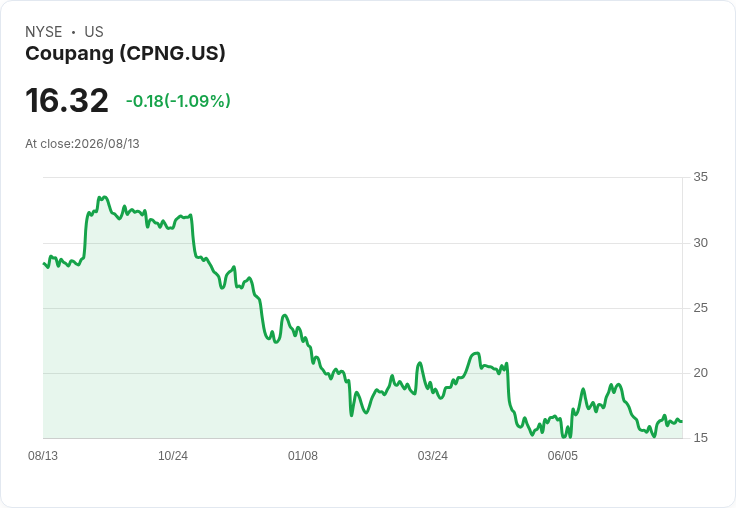Select the 30 y-axis price label
The height and width of the screenshot is (508, 736).
pos(700,243)
